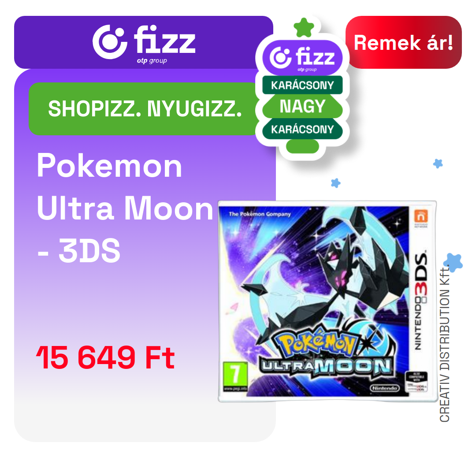The image size is (476, 476).
Task: Click the CREATIV DISTRIBUTION Kft. vertical text
Action: (444, 343)
